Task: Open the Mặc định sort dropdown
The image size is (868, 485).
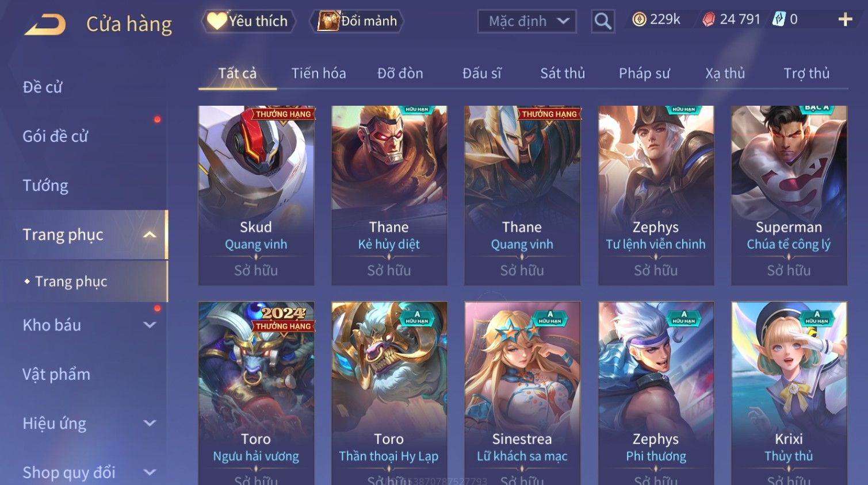Action: [x=527, y=21]
